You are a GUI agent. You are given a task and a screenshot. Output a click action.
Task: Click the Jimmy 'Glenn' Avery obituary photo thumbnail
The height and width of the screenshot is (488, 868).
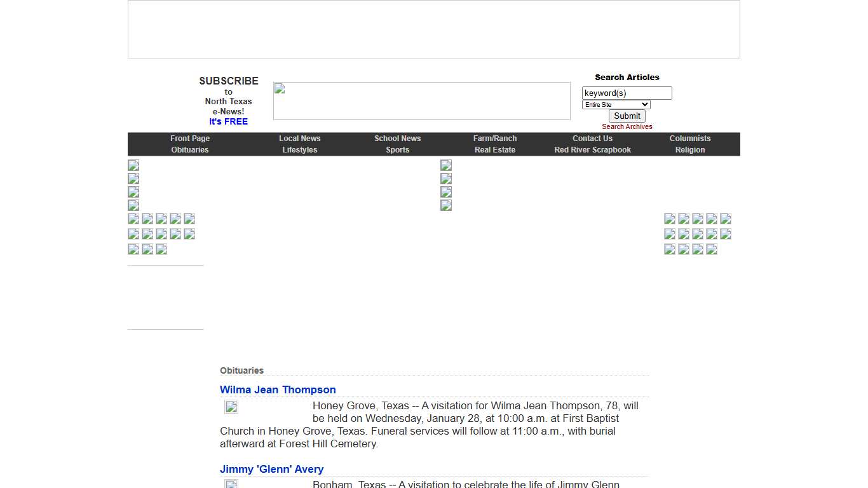point(231,484)
